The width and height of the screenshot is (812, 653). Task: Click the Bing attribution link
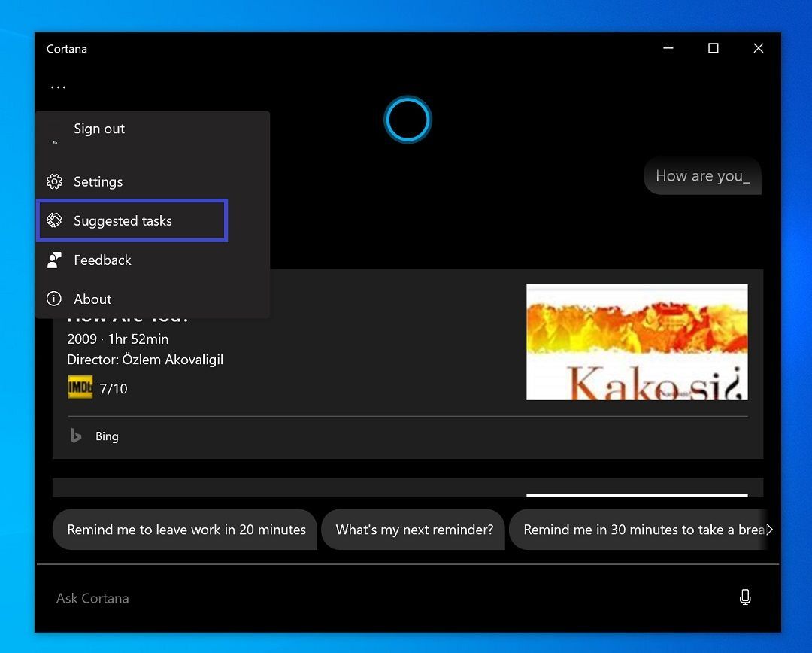(107, 436)
